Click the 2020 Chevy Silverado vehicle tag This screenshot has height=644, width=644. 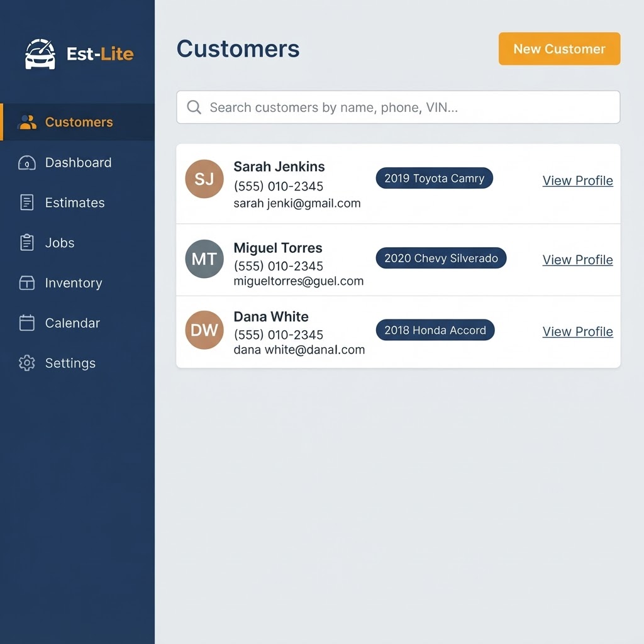click(441, 258)
